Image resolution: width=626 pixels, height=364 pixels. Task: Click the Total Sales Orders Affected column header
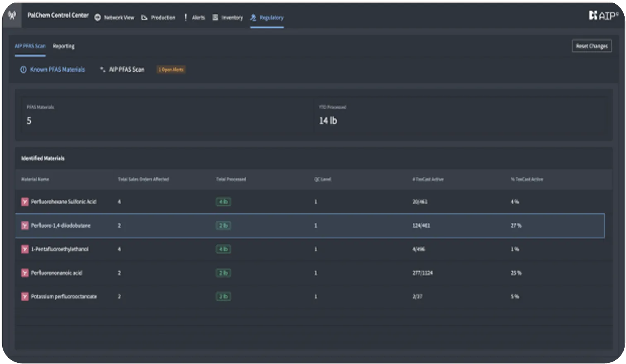pos(143,180)
